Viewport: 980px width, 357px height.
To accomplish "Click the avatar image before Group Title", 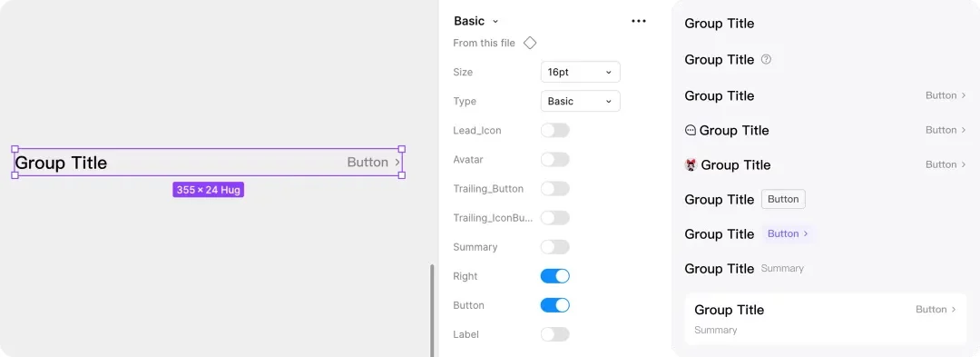I will point(691,165).
